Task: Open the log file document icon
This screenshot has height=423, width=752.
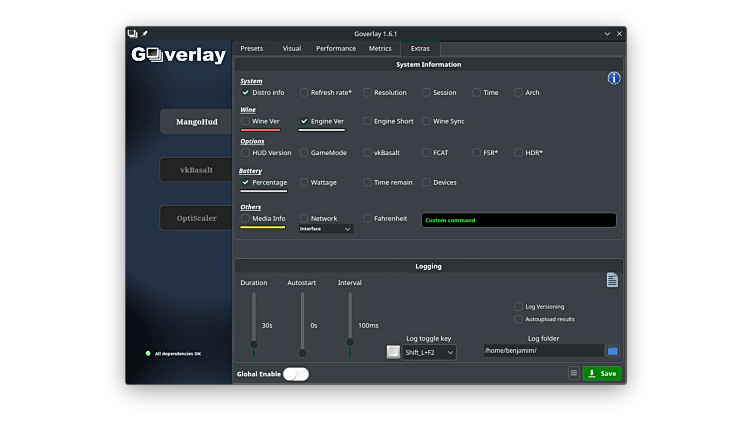Action: pyautogui.click(x=612, y=280)
